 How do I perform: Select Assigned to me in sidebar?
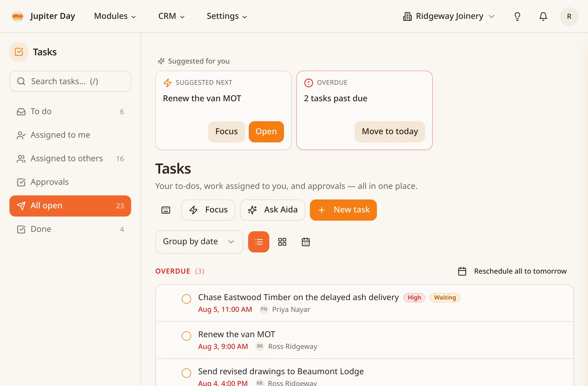click(x=70, y=135)
